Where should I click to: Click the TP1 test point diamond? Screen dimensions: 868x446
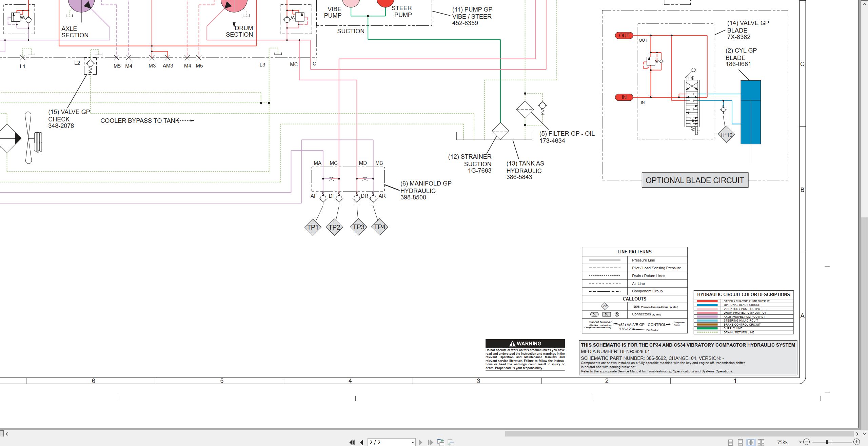313,227
